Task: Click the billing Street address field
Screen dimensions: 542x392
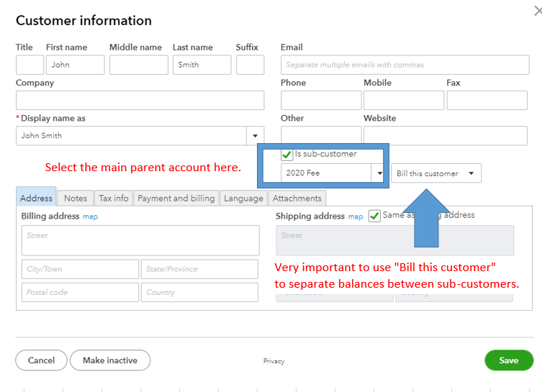Action: coord(140,240)
